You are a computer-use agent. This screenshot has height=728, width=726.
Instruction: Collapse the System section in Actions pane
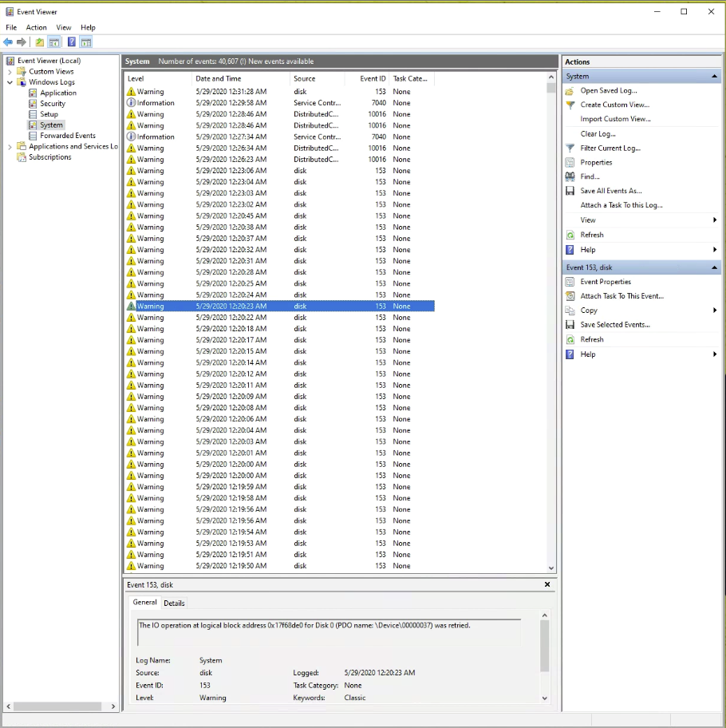(x=714, y=77)
